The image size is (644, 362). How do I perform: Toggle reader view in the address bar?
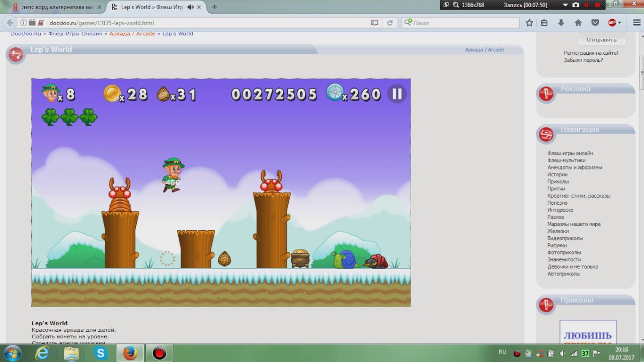(374, 23)
